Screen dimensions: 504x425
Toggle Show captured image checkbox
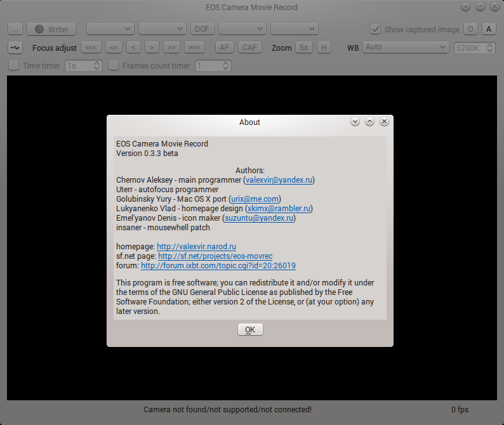[375, 29]
